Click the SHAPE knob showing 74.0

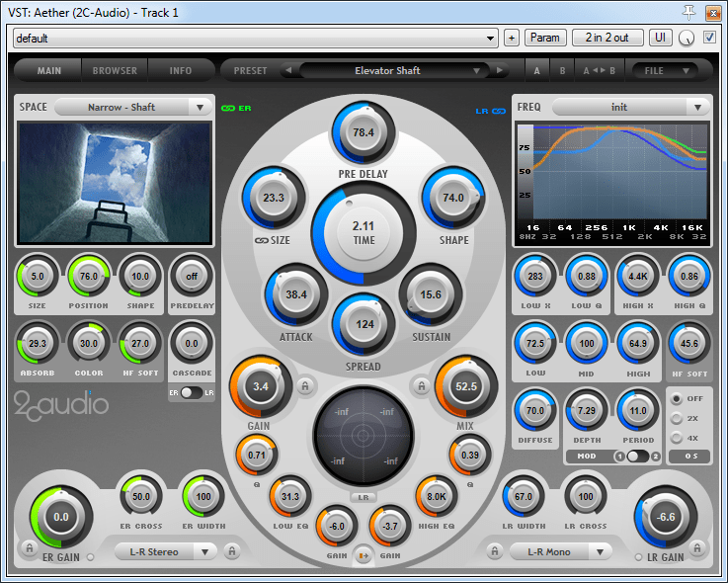click(452, 198)
